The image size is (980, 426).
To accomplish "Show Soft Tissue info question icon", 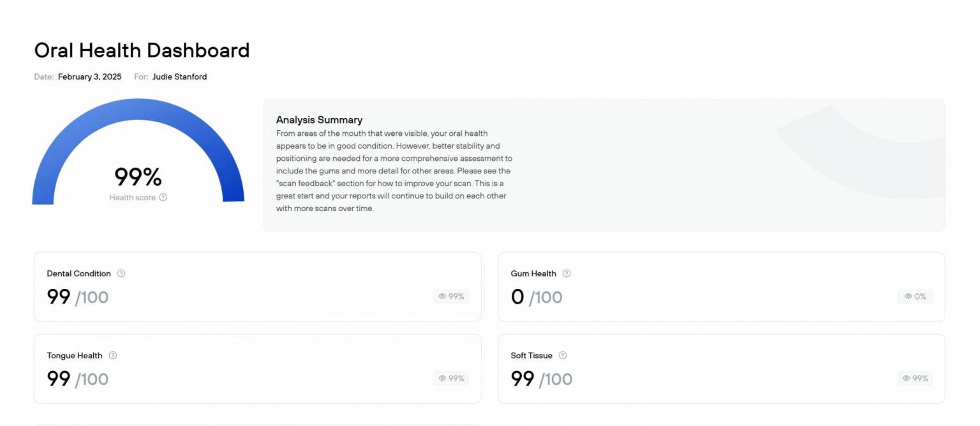I will [563, 356].
